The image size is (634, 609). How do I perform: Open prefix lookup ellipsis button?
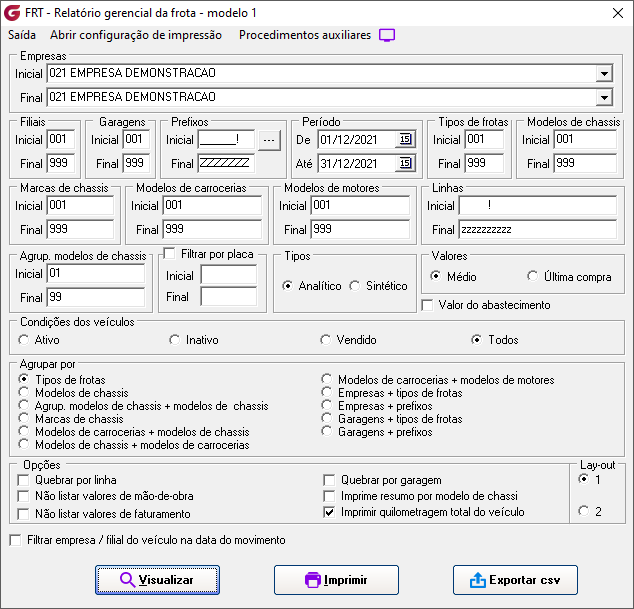pyautogui.click(x=269, y=140)
